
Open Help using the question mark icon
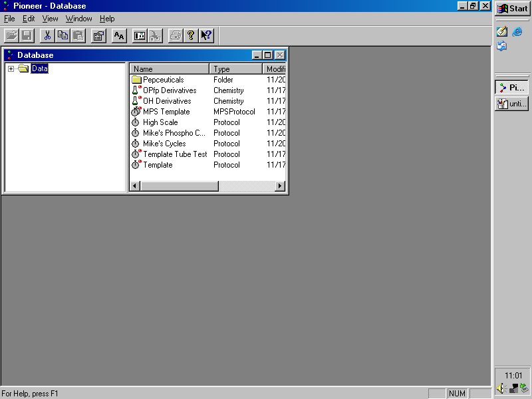(190, 35)
